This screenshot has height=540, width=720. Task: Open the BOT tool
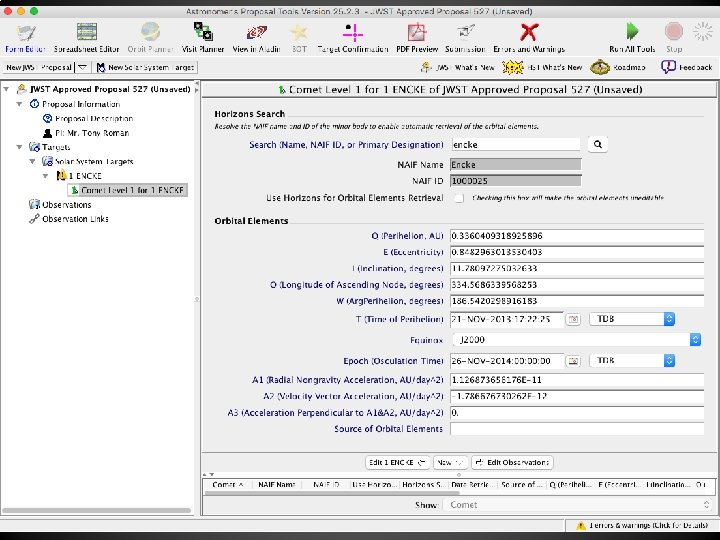click(299, 38)
